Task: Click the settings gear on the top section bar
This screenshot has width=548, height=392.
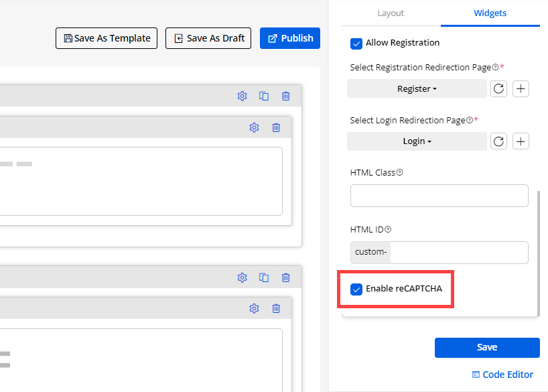Action: [243, 96]
